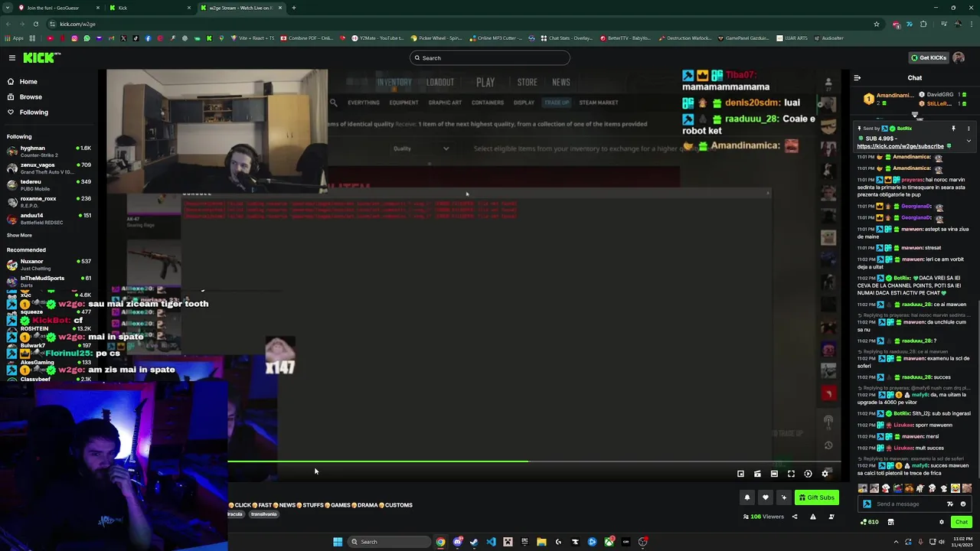This screenshot has height=551, width=980.
Task: Expand the gift leaderboard arrow below Amandinamica
Action: click(915, 116)
